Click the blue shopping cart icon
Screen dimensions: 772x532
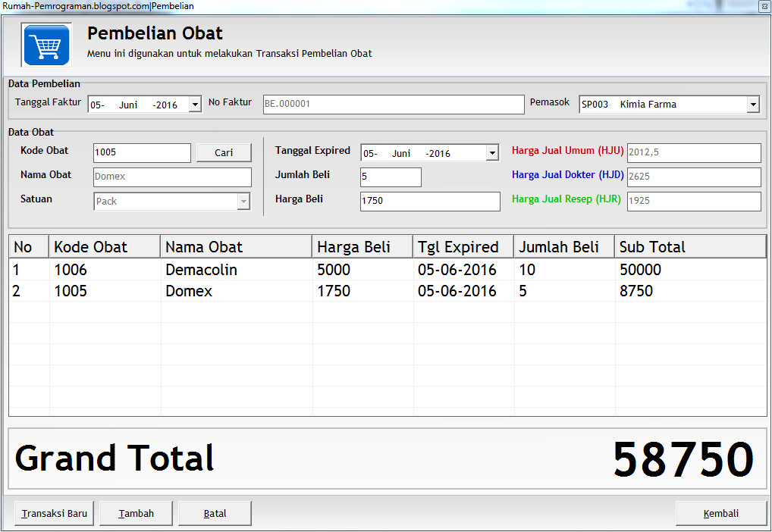[x=46, y=45]
